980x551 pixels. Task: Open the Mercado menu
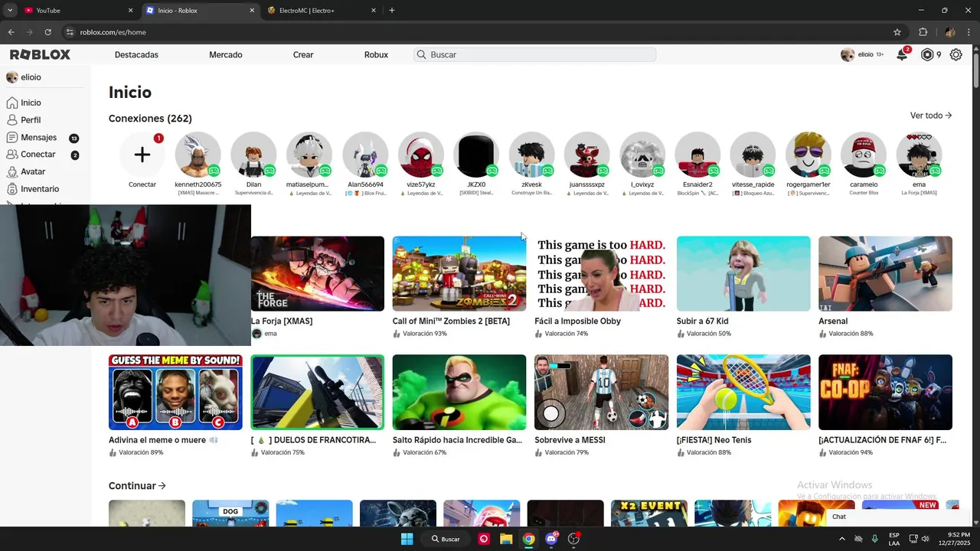pyautogui.click(x=226, y=55)
